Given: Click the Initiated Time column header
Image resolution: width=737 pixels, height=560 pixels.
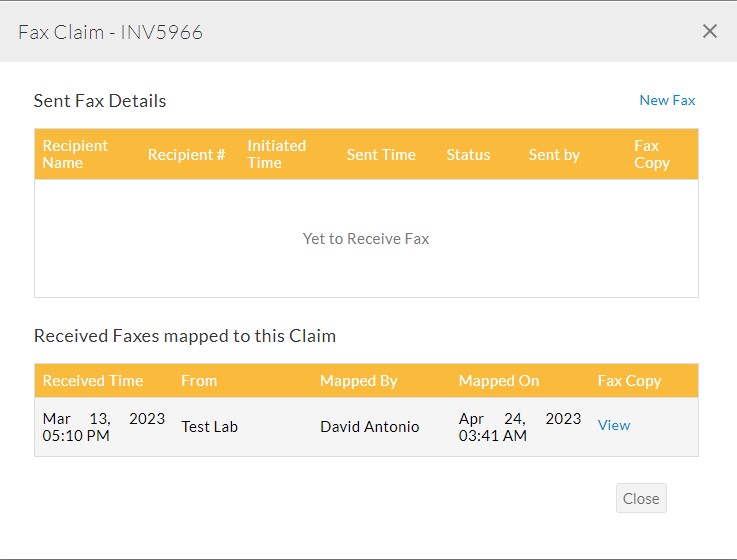Looking at the screenshot, I should 277,154.
